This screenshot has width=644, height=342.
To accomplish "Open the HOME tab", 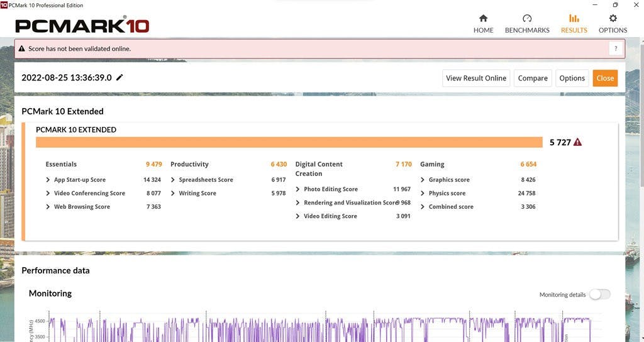I will (483, 24).
